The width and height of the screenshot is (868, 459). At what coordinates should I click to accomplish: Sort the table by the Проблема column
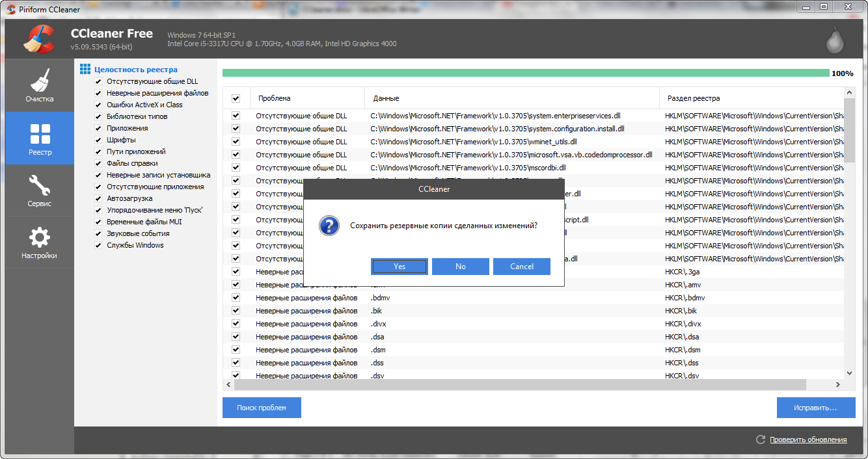coord(307,98)
